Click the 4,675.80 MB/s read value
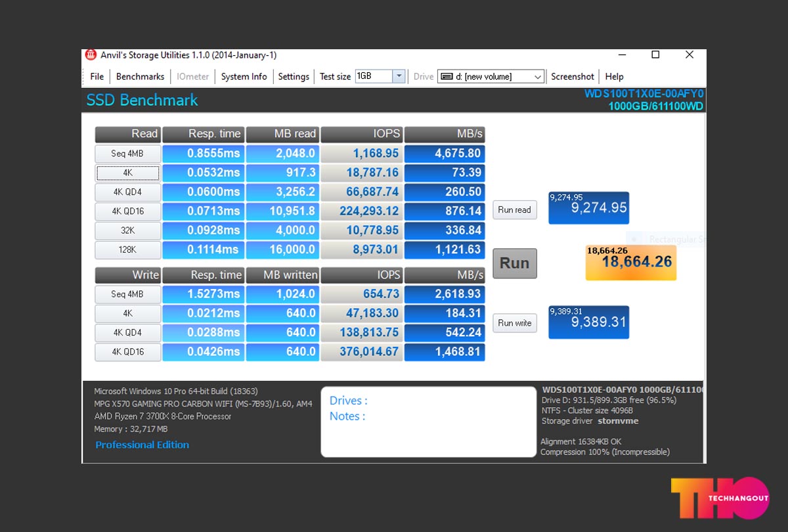Viewport: 788px width, 532px height. [445, 154]
